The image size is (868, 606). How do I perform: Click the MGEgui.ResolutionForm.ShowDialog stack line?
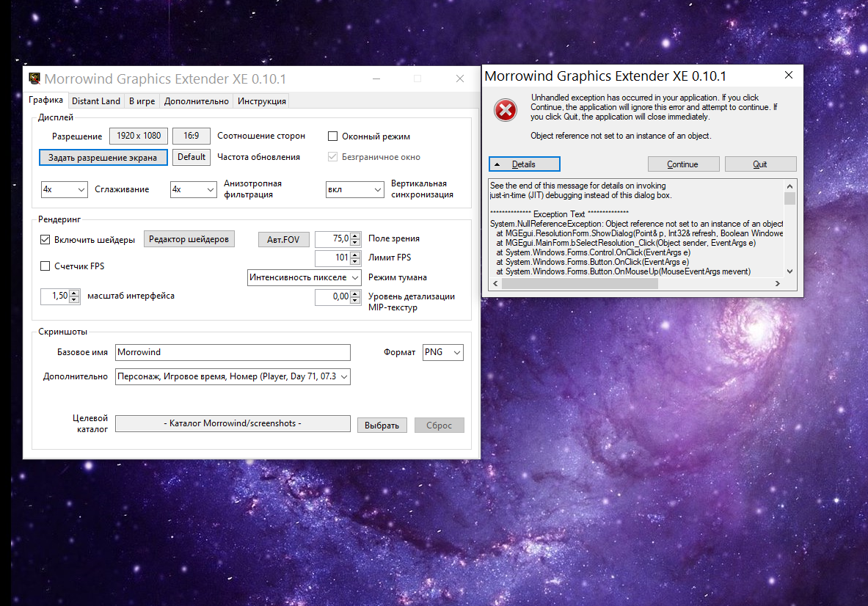(x=639, y=233)
